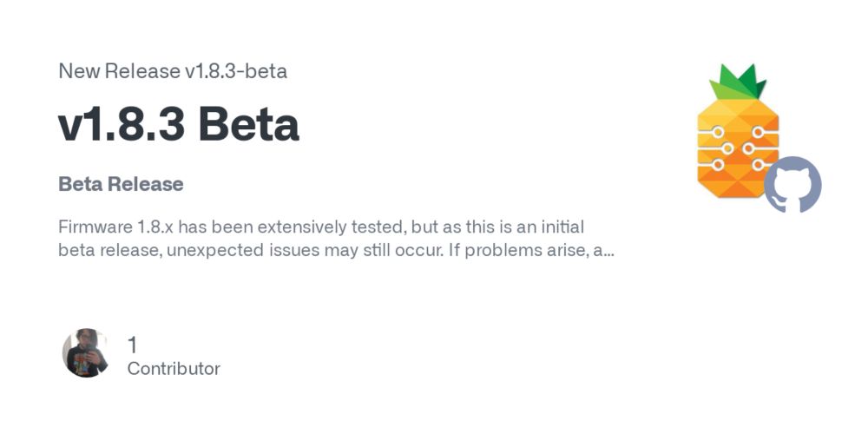Click the 'New Release v1.8.3-beta' subtitle
The image size is (868, 434).
(x=173, y=71)
